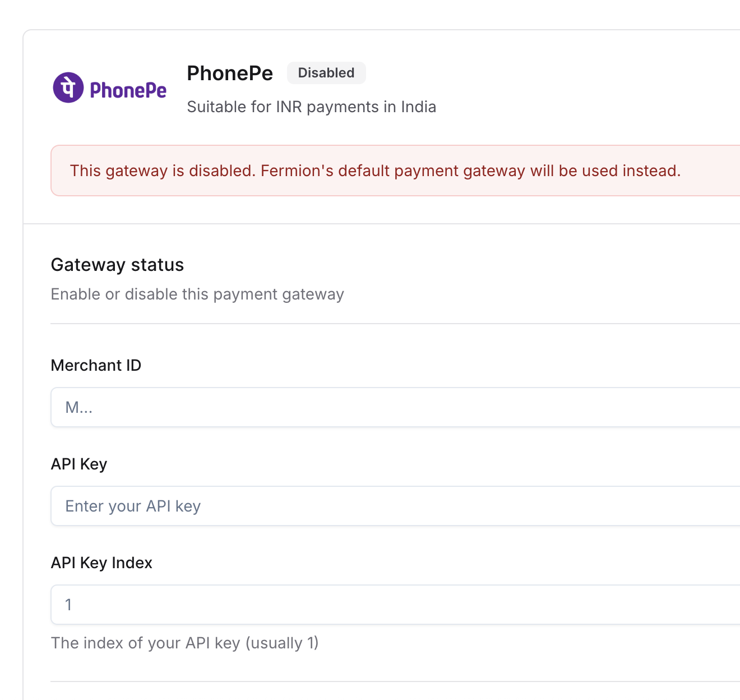This screenshot has width=740, height=700.
Task: Click the API Key Index label
Action: pyautogui.click(x=101, y=563)
